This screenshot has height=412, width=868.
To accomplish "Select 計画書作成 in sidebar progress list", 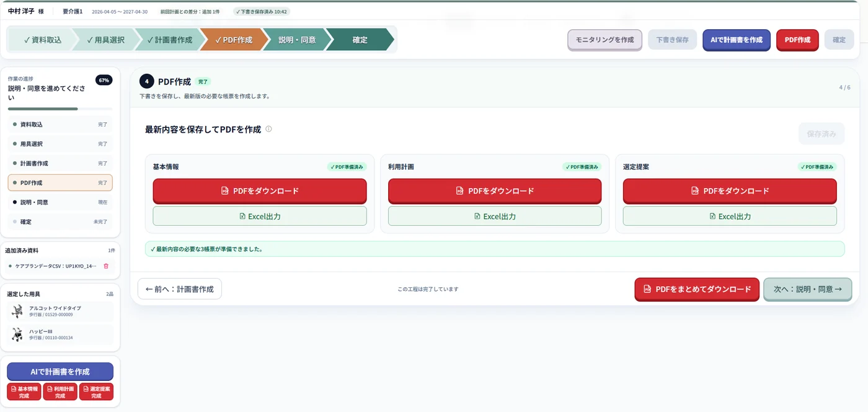I will click(60, 163).
